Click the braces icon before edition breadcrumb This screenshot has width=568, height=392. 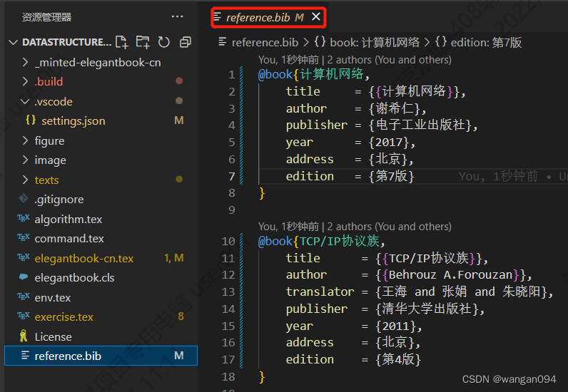point(441,41)
